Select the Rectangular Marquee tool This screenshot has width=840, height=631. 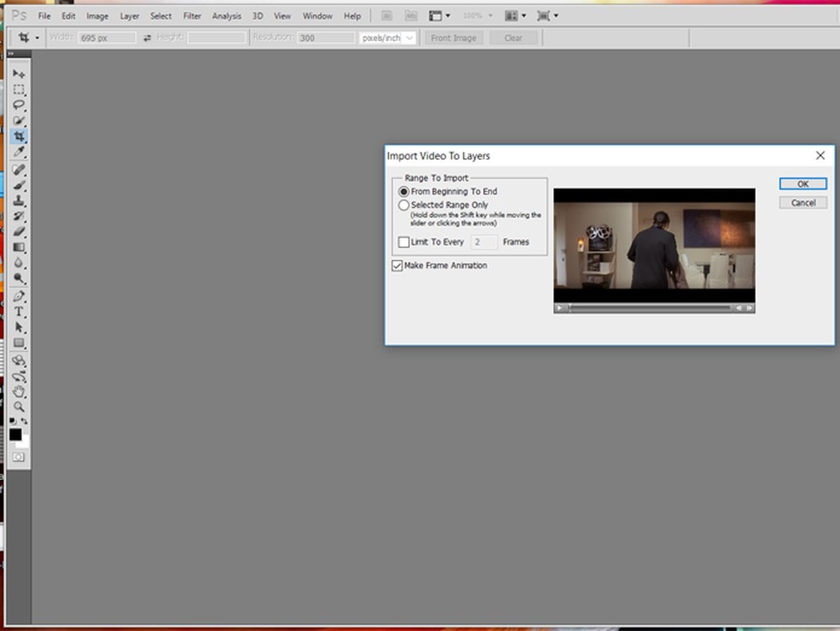(x=19, y=89)
